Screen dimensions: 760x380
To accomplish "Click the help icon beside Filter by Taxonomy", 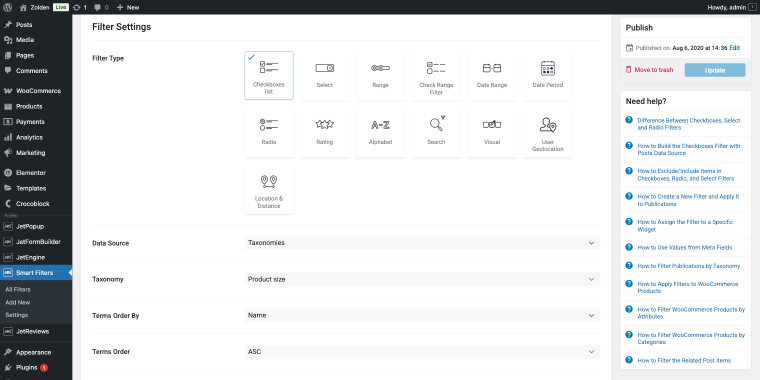I will tap(629, 265).
